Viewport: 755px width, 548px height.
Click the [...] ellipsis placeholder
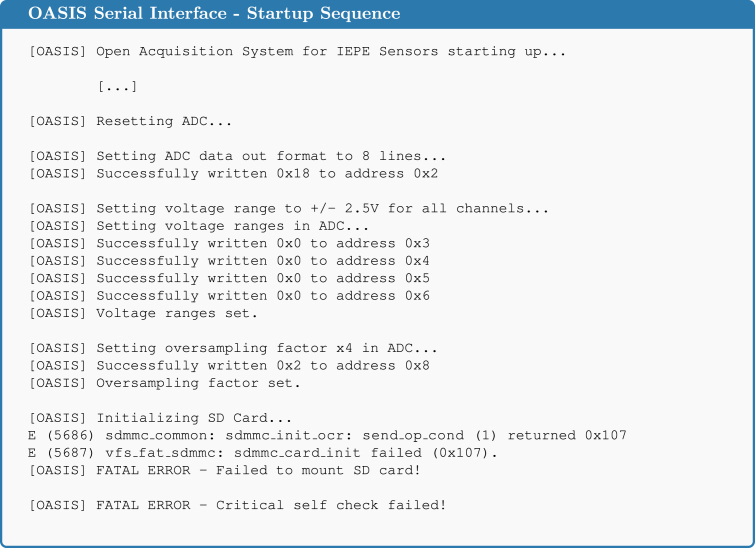point(117,87)
